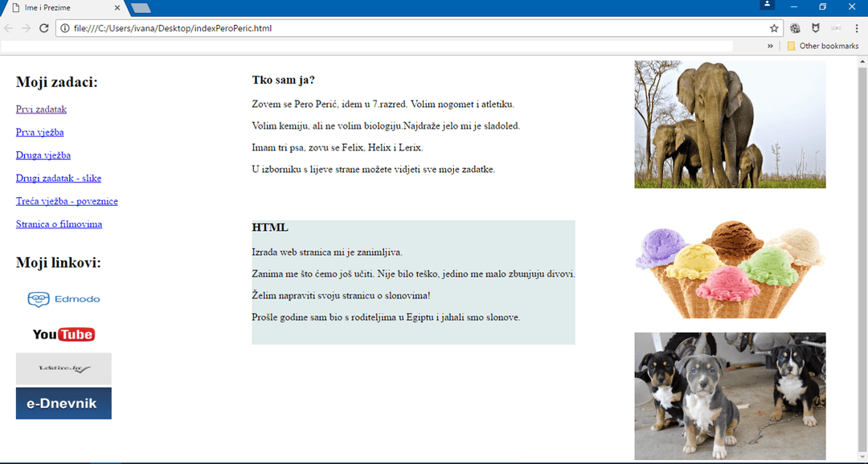Open the shield extension icon

[816, 28]
